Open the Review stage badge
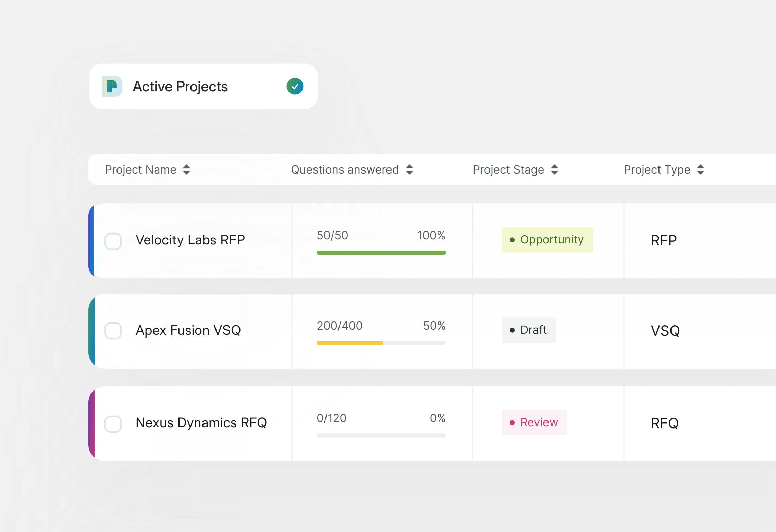The image size is (776, 532). pos(534,422)
